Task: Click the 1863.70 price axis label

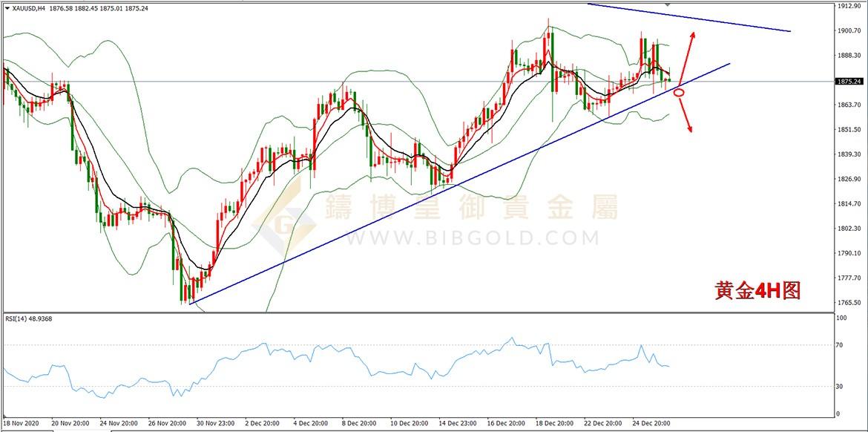Action: tap(849, 105)
